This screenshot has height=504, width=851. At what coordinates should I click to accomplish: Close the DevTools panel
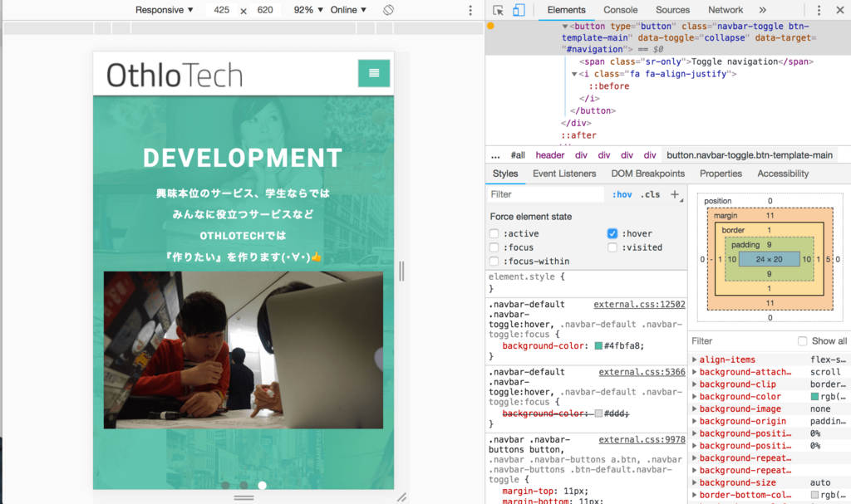click(839, 10)
